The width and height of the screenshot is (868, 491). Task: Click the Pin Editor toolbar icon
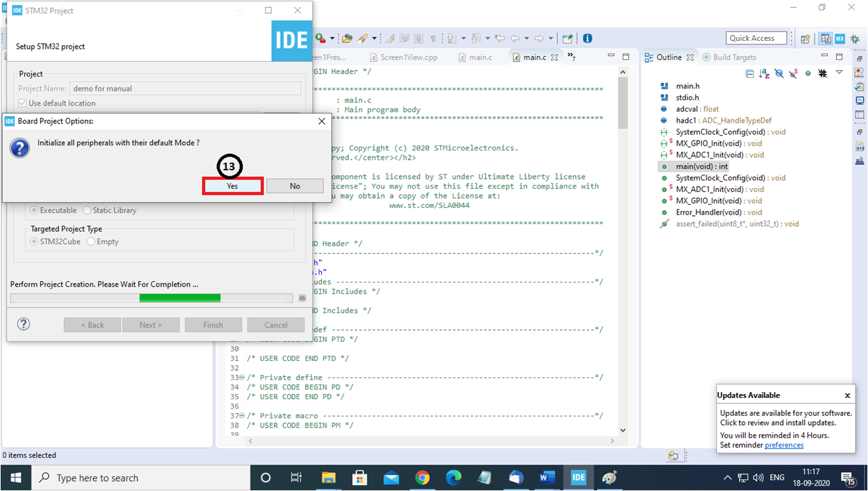click(567, 38)
